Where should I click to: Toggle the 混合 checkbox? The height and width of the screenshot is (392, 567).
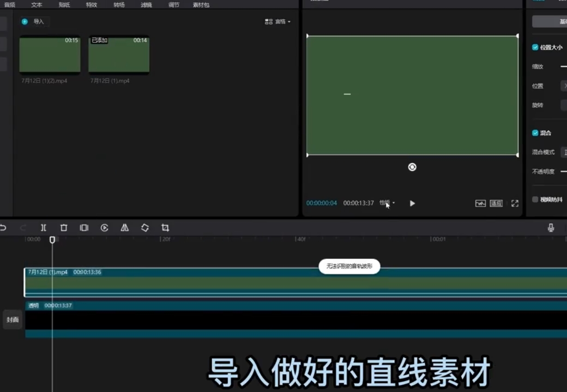point(535,133)
